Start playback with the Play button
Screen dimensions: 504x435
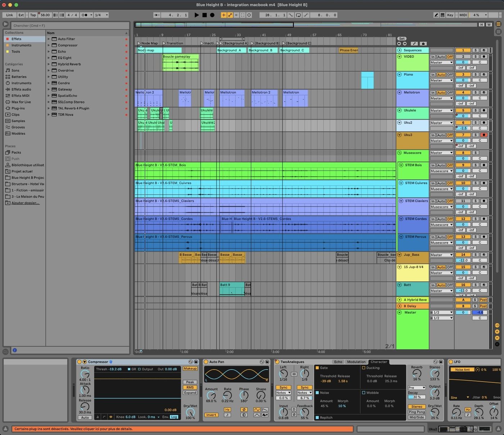pos(196,15)
